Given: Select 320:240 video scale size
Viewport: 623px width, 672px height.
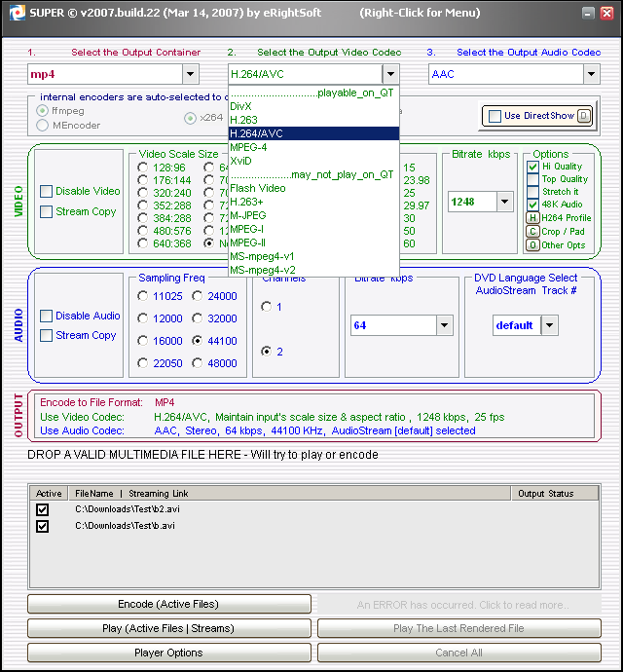Looking at the screenshot, I should [143, 193].
